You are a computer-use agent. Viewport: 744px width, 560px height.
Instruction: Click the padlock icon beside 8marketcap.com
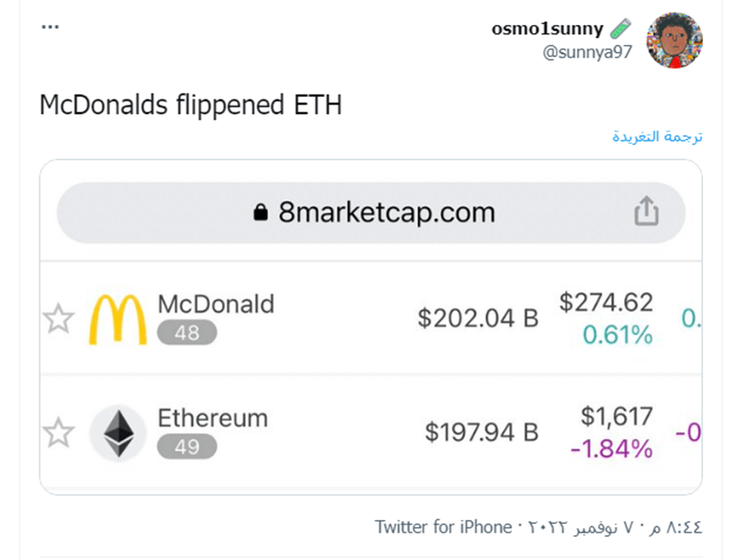[x=260, y=212]
